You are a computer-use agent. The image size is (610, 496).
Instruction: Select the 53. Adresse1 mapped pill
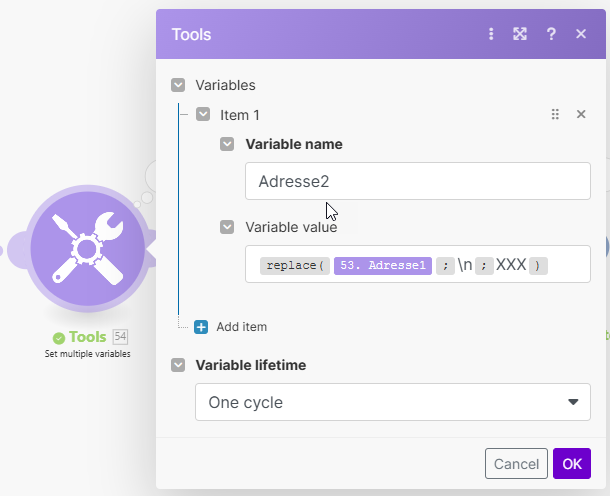(382, 266)
